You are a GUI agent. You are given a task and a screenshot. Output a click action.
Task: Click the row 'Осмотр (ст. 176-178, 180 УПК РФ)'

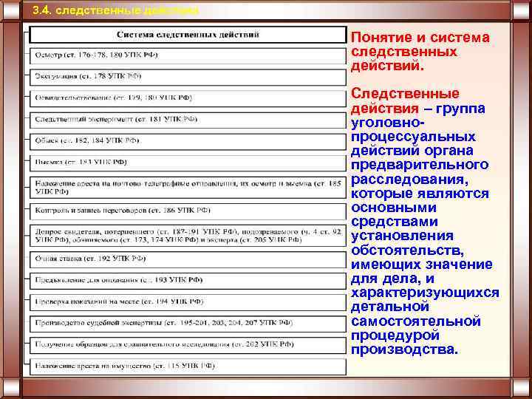coord(188,55)
